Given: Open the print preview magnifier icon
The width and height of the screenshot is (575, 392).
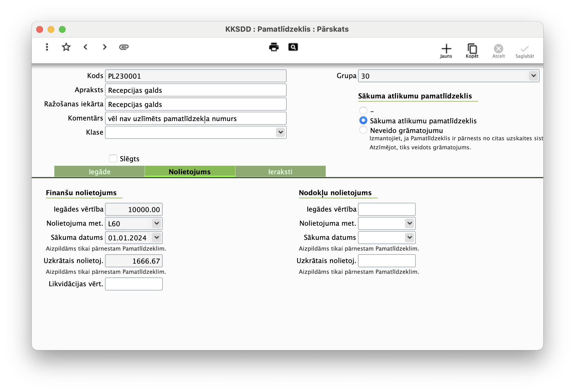Looking at the screenshot, I should pos(293,47).
